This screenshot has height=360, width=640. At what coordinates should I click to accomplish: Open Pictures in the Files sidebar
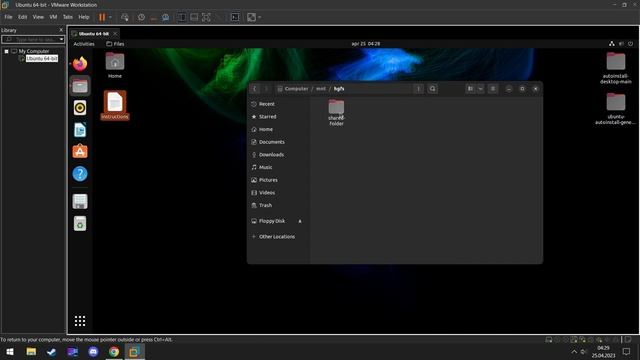pyautogui.click(x=279, y=180)
